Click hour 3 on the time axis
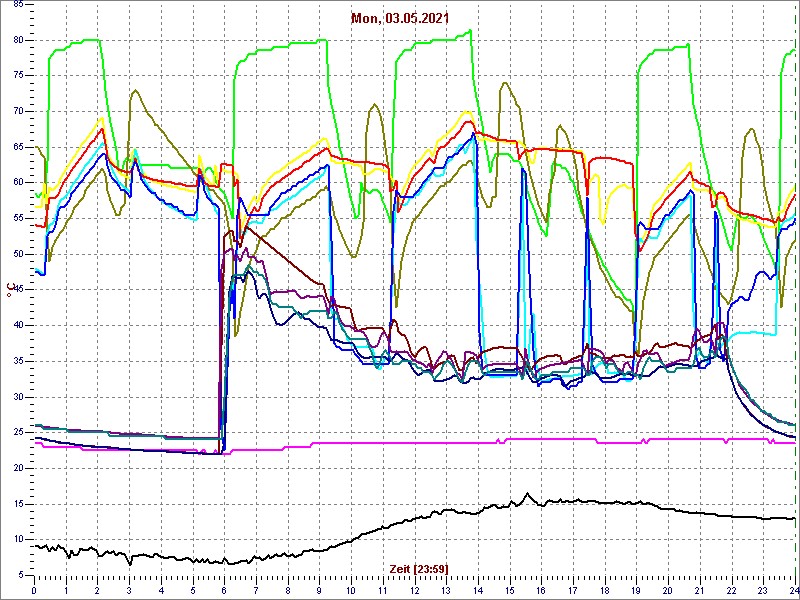 [130, 590]
